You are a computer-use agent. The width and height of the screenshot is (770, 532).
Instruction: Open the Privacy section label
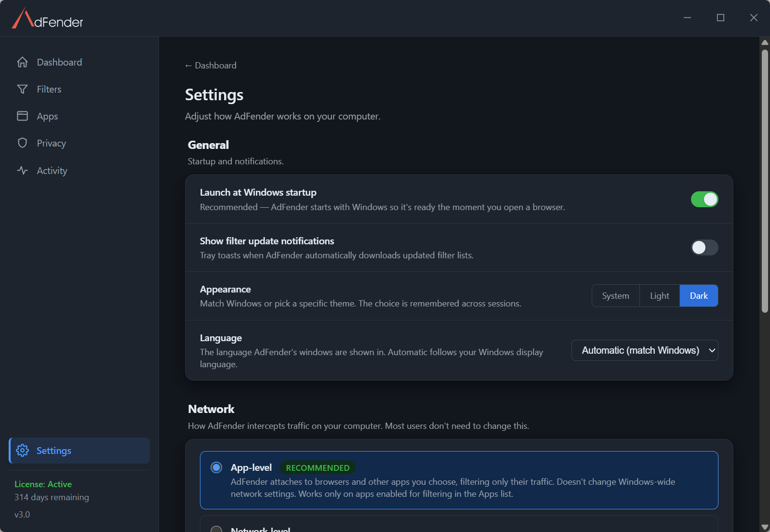point(52,143)
